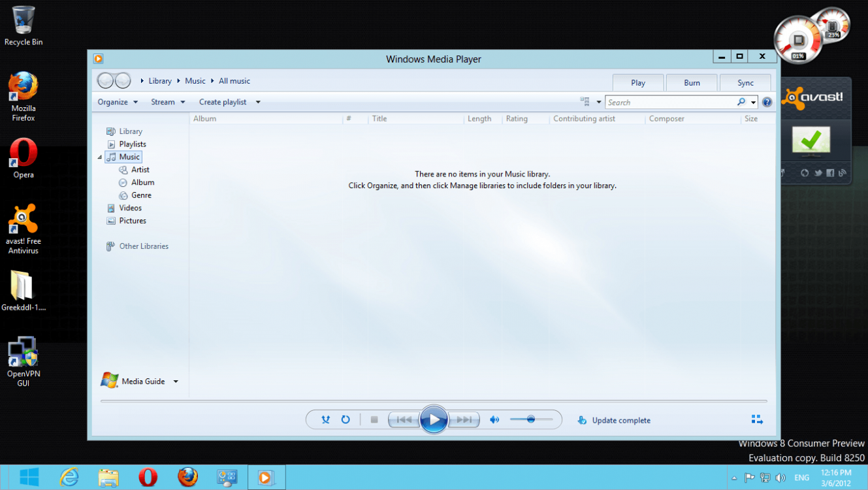Open the help icon
The image size is (868, 490).
(x=767, y=102)
